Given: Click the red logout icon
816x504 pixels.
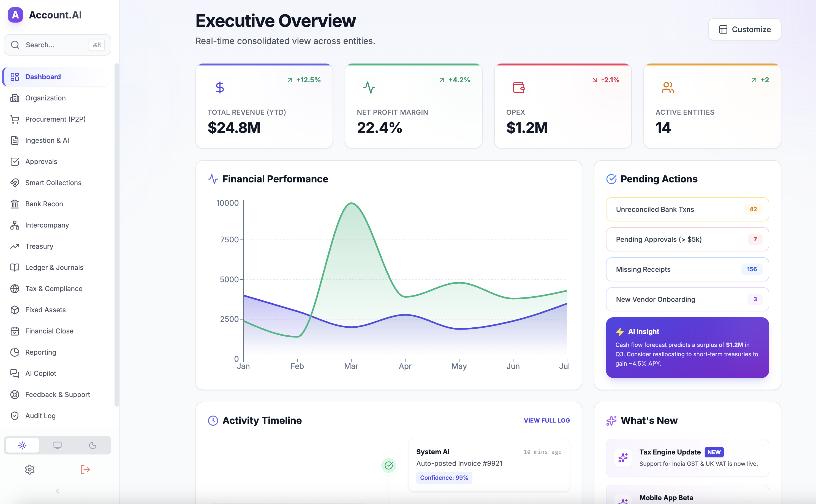Looking at the screenshot, I should coord(85,469).
